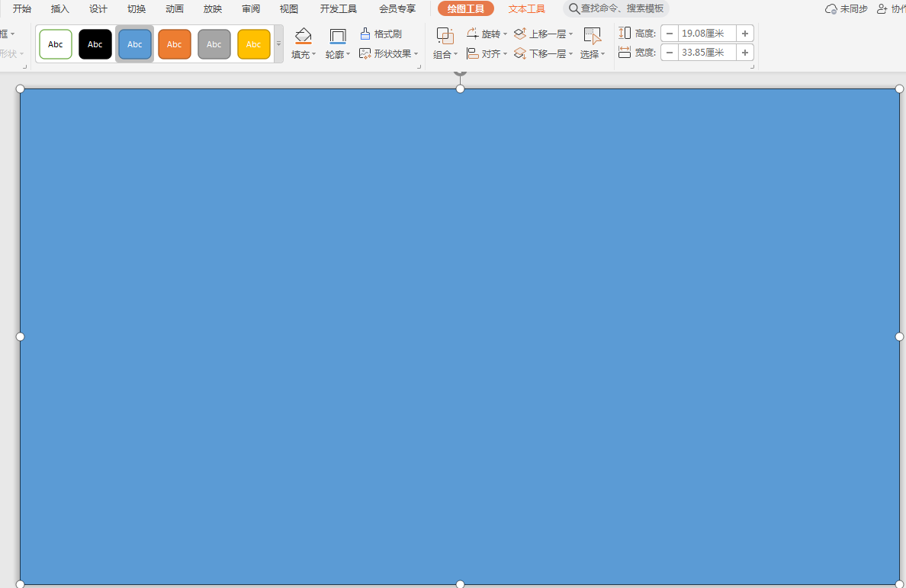Screen dimensions: 906x588
Task: Click the 宽度 width icon
Action: [625, 53]
